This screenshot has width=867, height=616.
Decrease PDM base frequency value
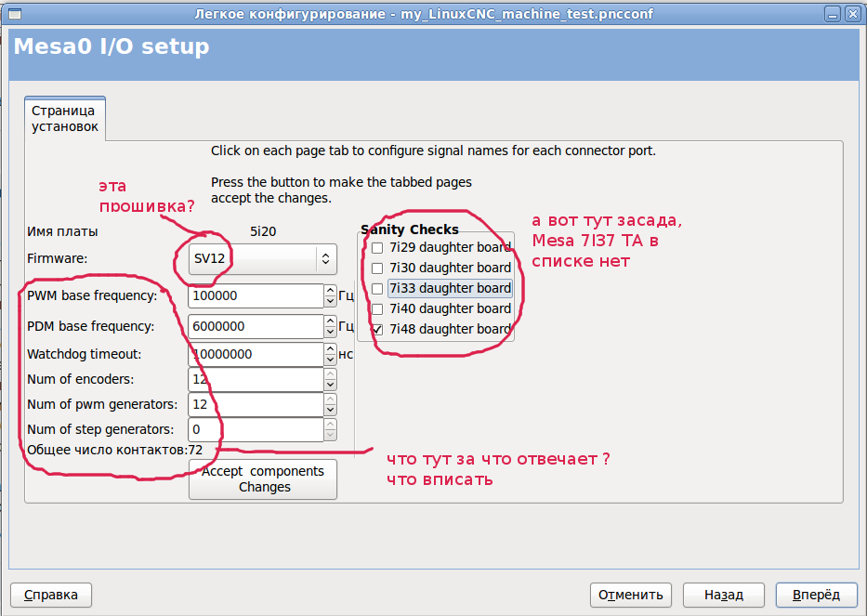(330, 332)
